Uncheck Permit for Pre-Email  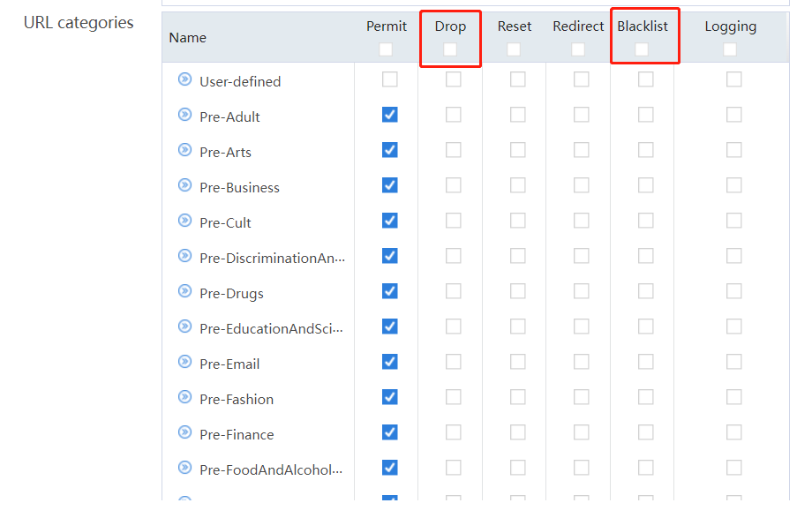coord(390,361)
